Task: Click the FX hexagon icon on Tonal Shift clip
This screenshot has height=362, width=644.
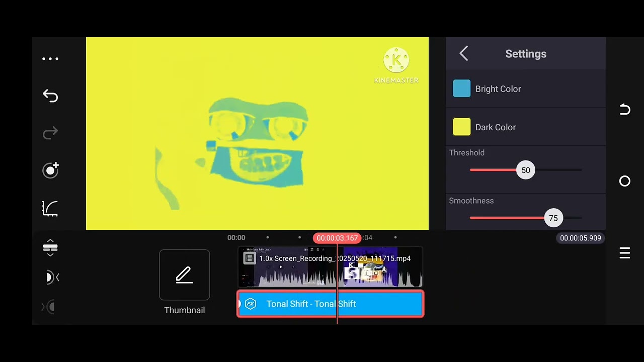Action: 251,304
